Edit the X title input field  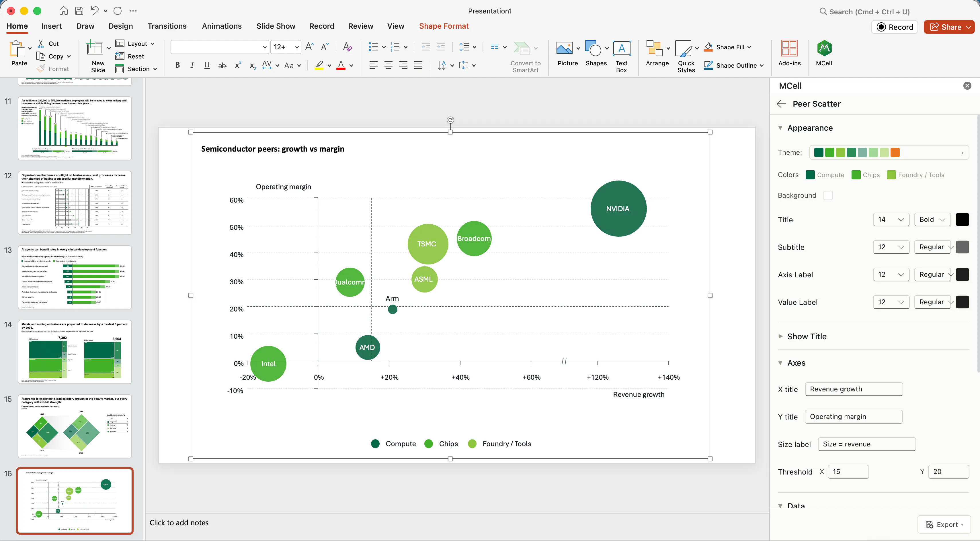tap(854, 389)
